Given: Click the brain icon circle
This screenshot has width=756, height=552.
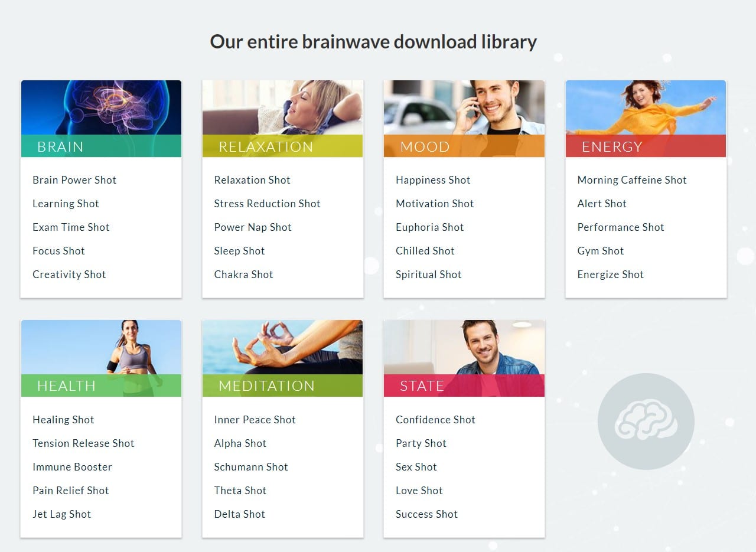Looking at the screenshot, I should click(x=646, y=421).
